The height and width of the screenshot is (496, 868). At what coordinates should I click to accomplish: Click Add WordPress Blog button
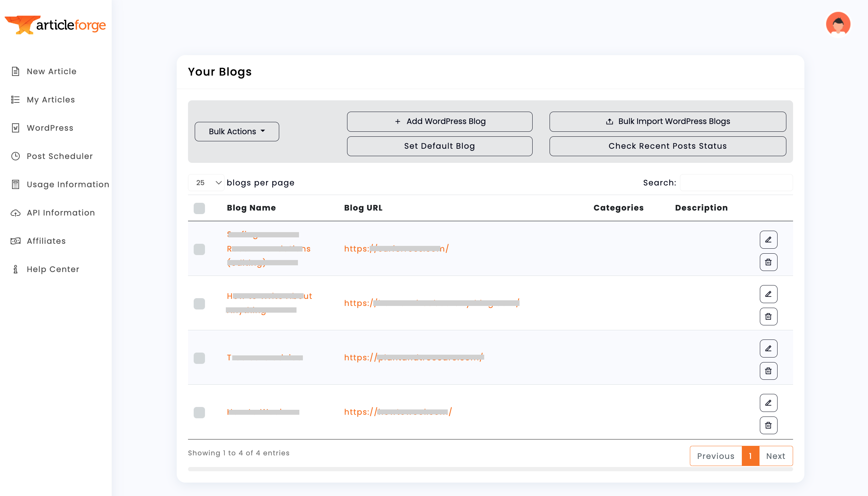point(440,122)
